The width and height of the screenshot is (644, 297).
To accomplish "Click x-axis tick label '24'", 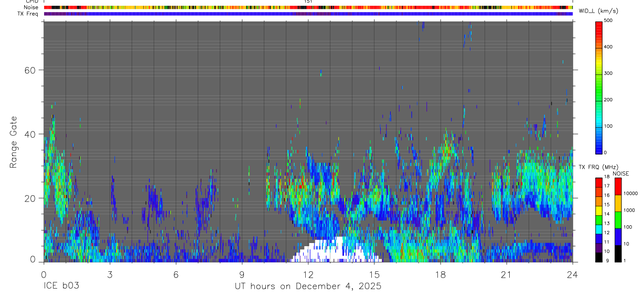I will click(x=573, y=274).
